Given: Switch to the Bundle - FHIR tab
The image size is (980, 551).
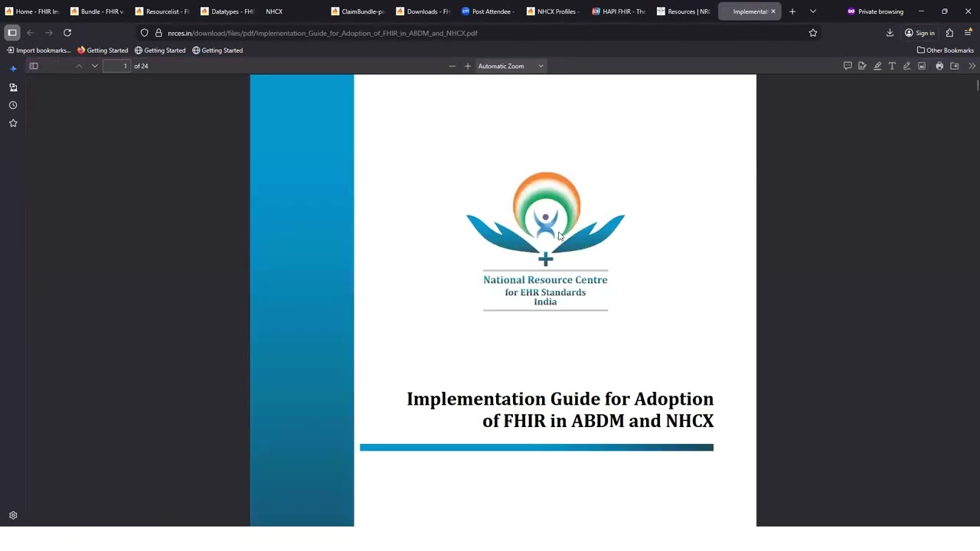Looking at the screenshot, I should [97, 11].
